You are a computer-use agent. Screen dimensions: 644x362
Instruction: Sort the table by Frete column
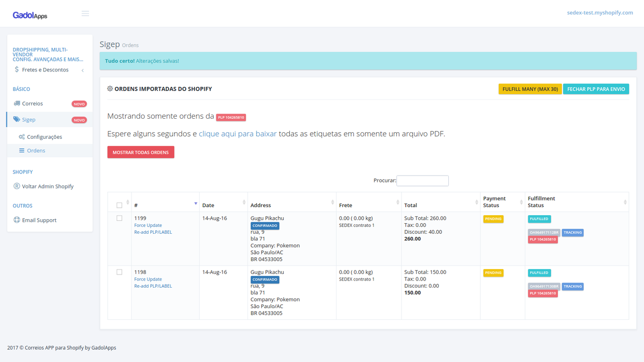369,202
